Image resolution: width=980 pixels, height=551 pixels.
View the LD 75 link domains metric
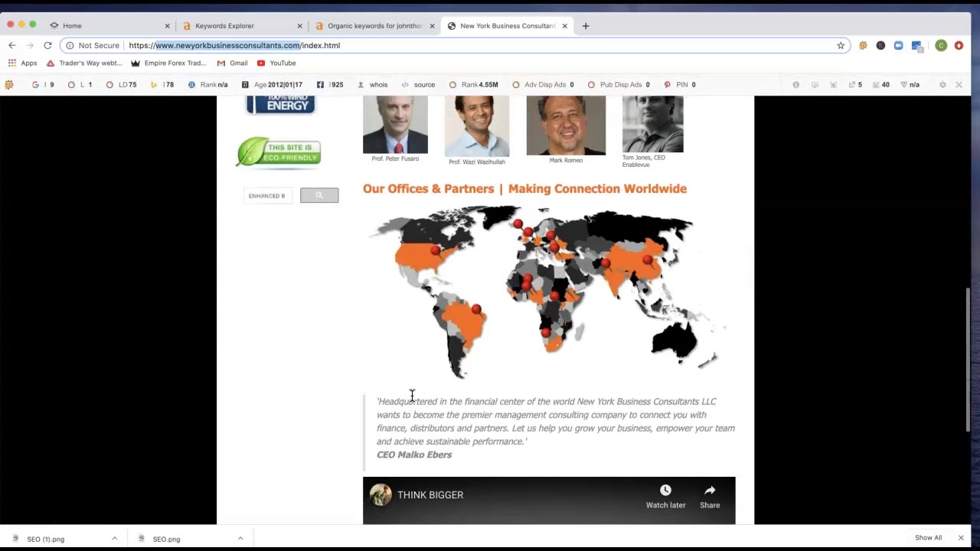click(x=121, y=85)
